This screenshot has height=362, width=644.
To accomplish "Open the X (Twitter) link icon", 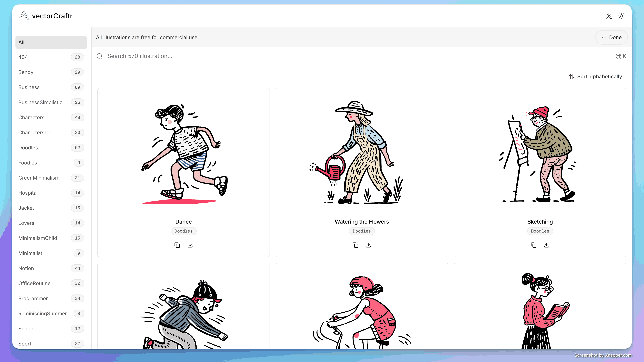I will [609, 16].
